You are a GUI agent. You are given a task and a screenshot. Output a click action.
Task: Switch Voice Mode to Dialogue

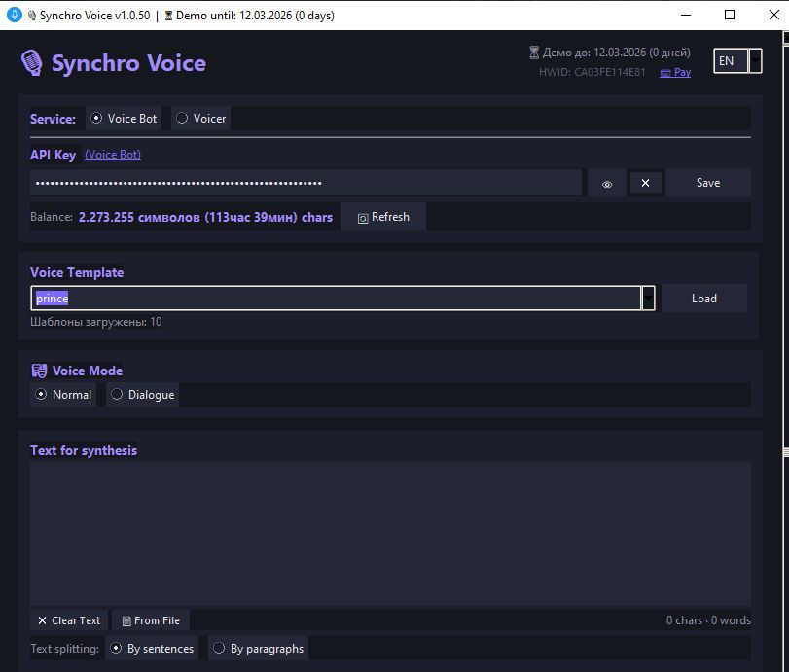pyautogui.click(x=117, y=394)
